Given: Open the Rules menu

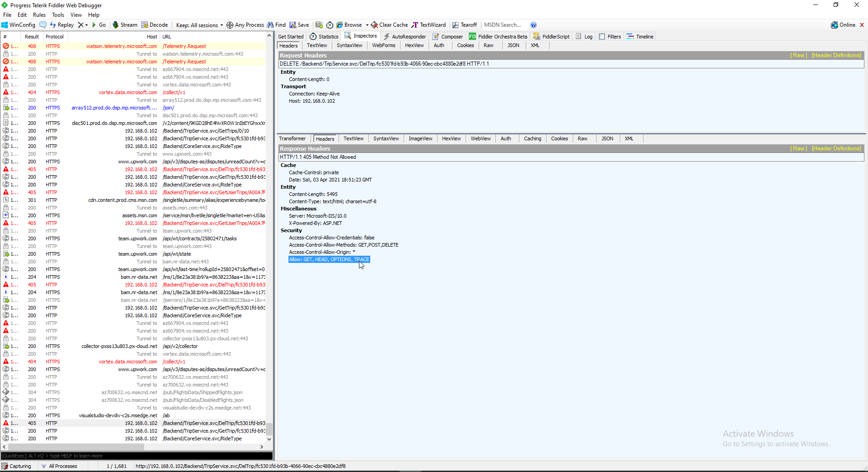Looking at the screenshot, I should [x=39, y=15].
